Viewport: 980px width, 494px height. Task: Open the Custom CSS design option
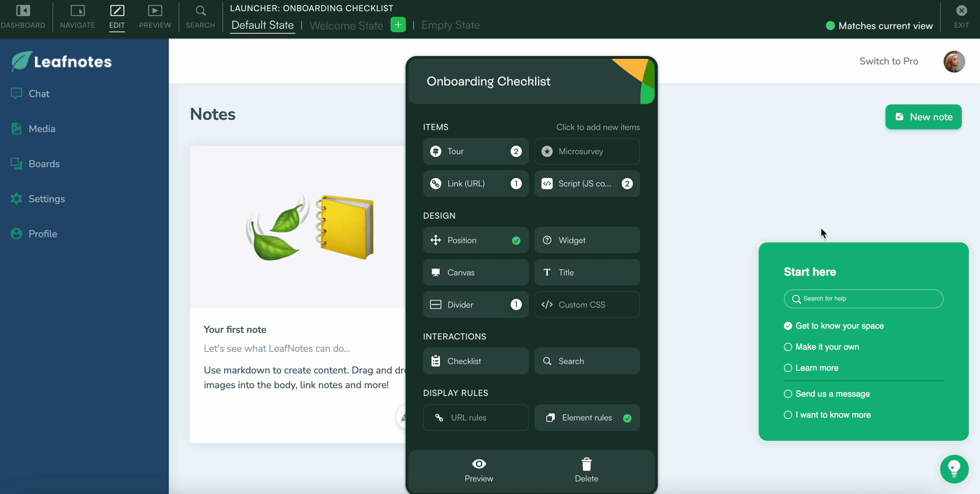pos(586,304)
